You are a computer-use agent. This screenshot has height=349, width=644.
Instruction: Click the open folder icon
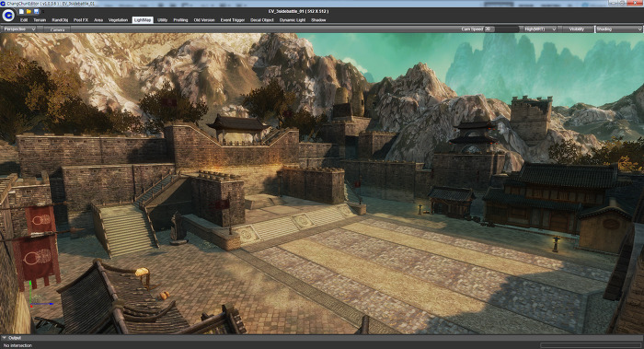click(x=29, y=11)
